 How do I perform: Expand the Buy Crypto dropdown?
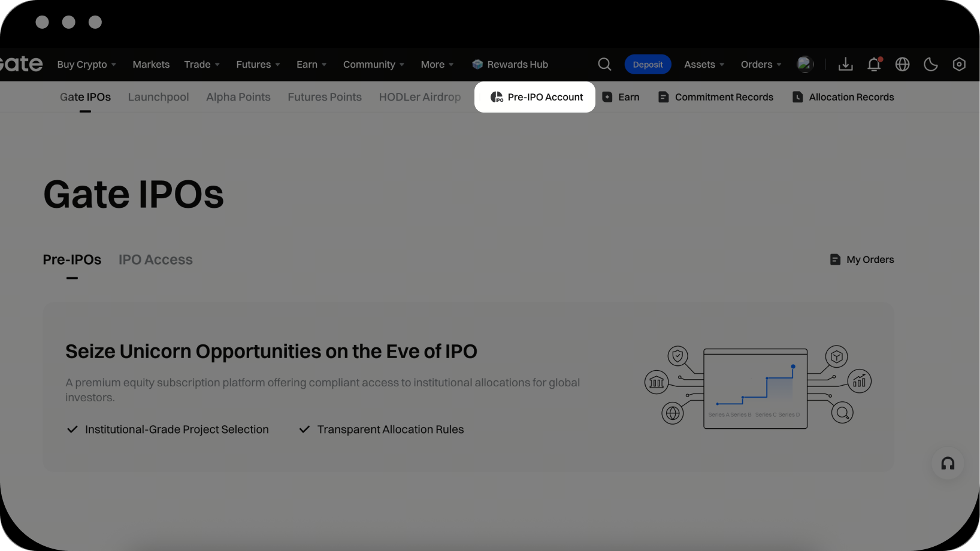tap(87, 64)
